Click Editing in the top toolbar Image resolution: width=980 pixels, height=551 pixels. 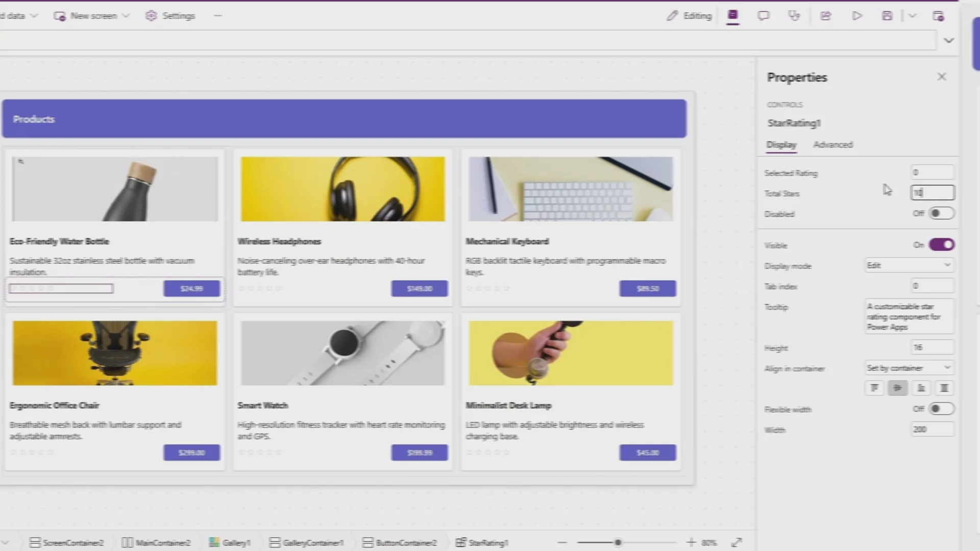pos(689,15)
